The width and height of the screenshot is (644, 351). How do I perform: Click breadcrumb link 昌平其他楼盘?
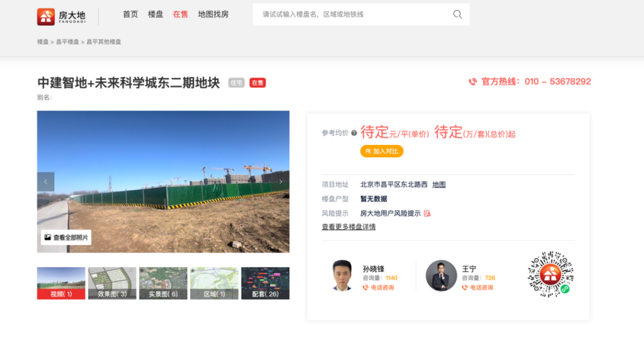click(x=104, y=42)
